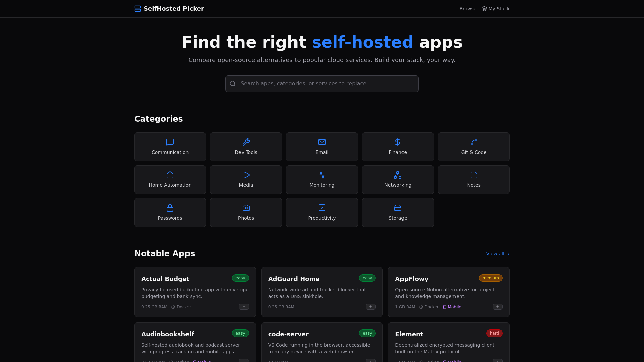644x362 pixels.
Task: Open the Element app title
Action: (409, 334)
